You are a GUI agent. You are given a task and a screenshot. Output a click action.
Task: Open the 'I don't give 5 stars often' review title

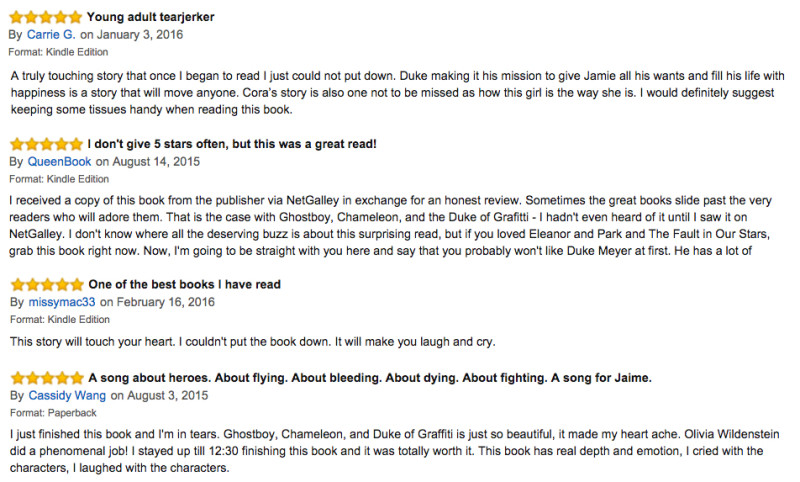point(232,144)
